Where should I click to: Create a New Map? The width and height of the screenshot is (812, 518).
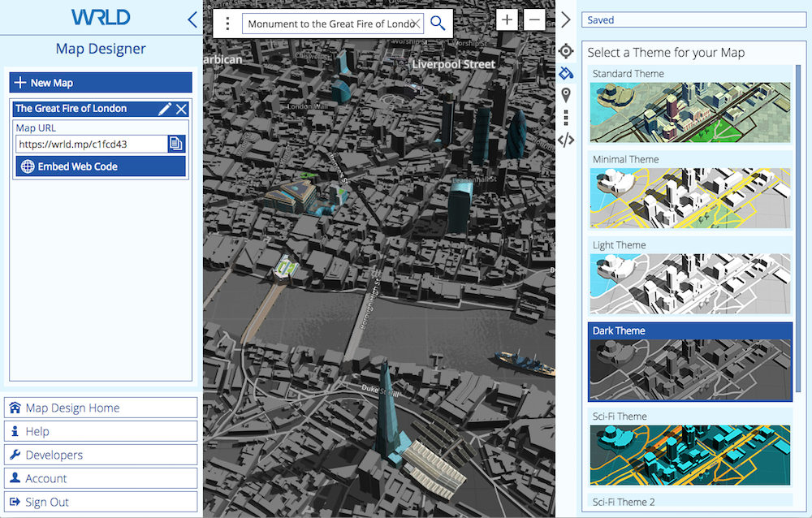point(101,83)
